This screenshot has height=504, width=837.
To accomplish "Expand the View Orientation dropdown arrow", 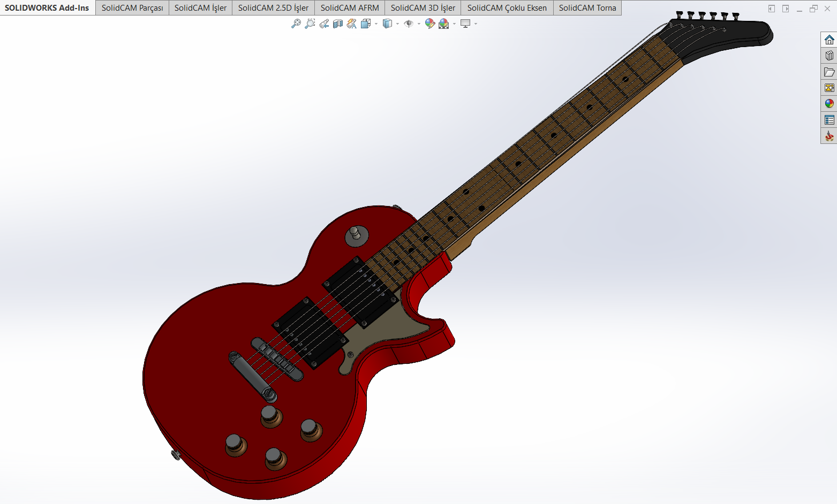I will [376, 24].
